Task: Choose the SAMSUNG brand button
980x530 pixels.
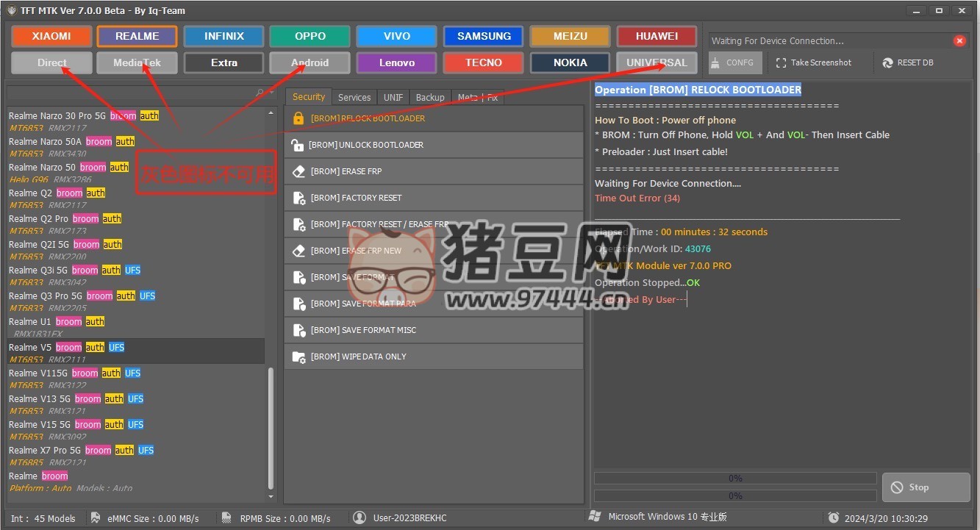Action: (x=483, y=36)
